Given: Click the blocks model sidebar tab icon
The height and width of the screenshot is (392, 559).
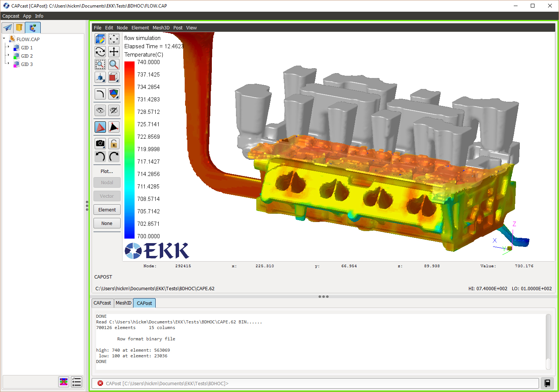Looking at the screenshot, I should pos(33,28).
